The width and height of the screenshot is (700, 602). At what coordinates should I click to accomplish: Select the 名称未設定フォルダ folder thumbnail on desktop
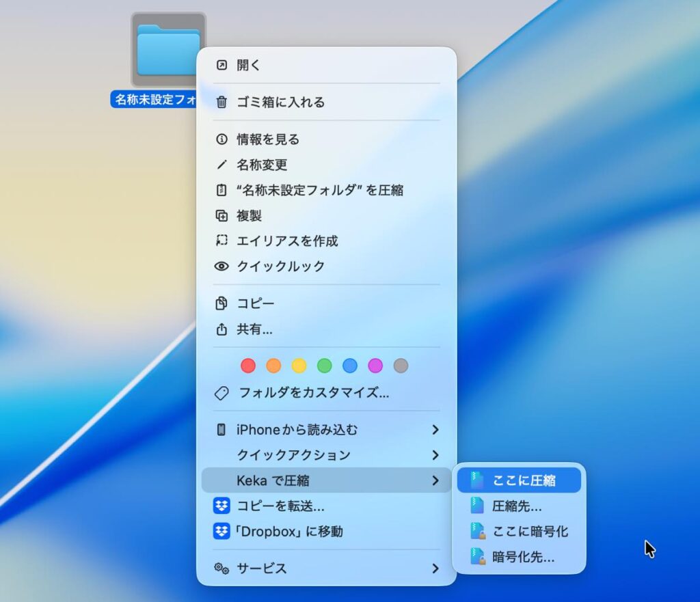(167, 50)
